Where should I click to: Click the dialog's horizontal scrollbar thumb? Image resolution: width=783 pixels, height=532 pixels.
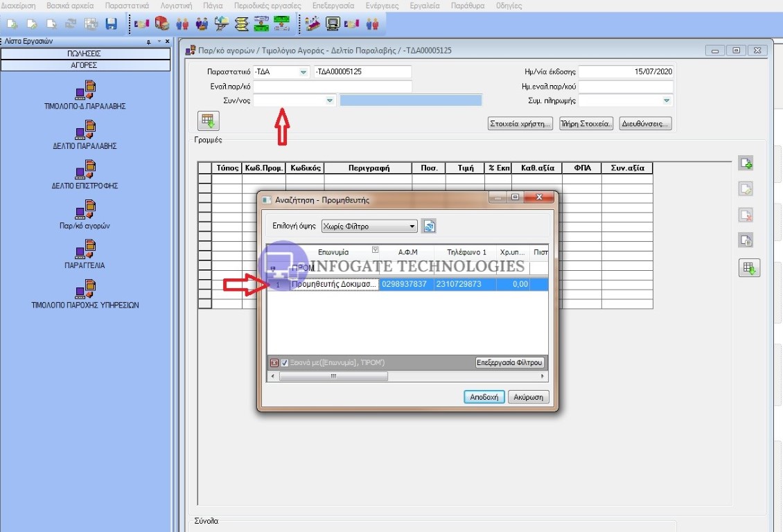tap(333, 376)
